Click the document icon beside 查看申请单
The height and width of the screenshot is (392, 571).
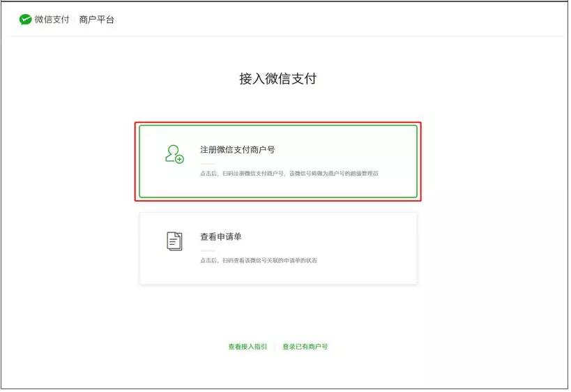tap(174, 241)
